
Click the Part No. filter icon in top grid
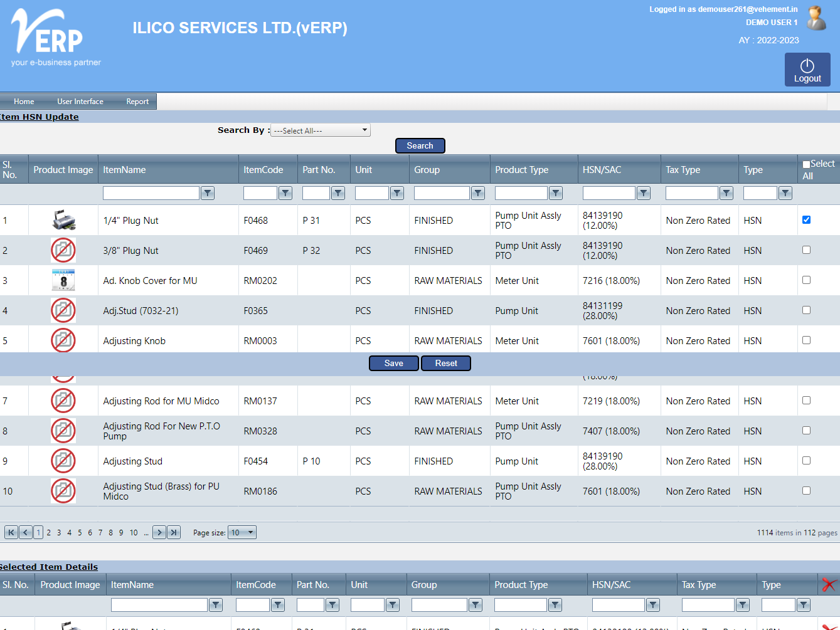pyautogui.click(x=338, y=193)
